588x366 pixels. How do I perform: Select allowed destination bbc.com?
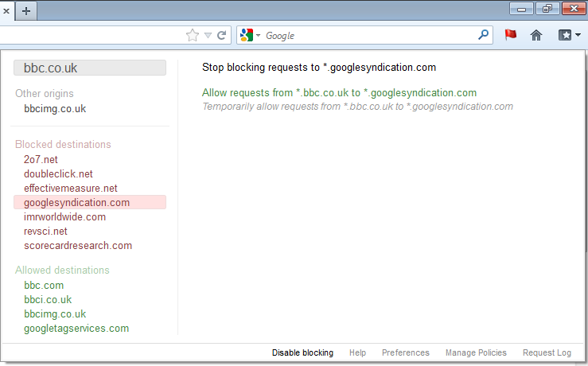[44, 285]
